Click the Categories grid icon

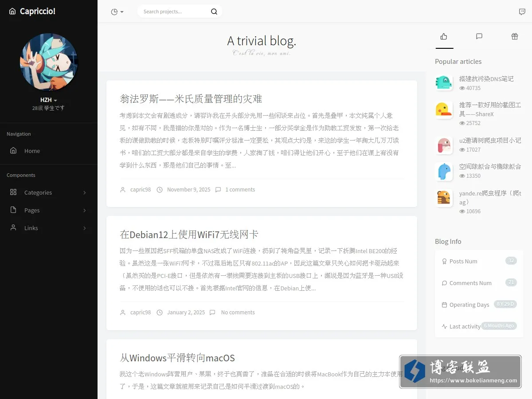13,192
